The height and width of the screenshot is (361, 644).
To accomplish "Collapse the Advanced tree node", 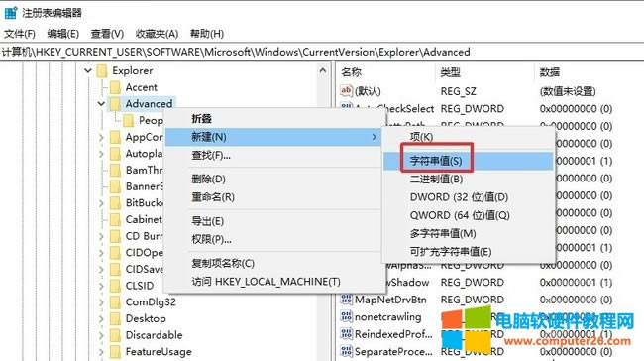I will click(x=101, y=103).
